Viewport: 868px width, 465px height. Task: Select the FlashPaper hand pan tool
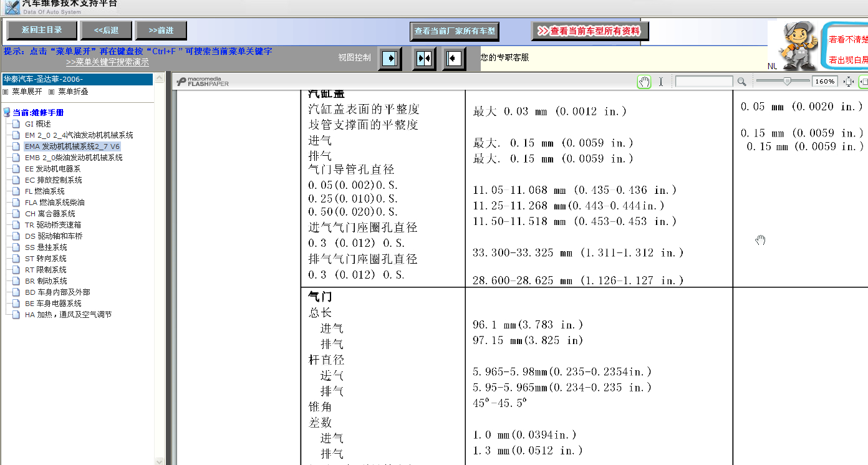coord(644,82)
